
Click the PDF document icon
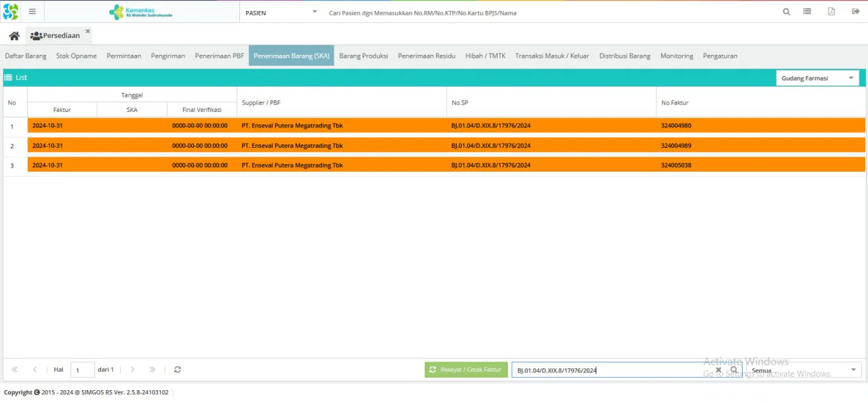click(x=831, y=12)
